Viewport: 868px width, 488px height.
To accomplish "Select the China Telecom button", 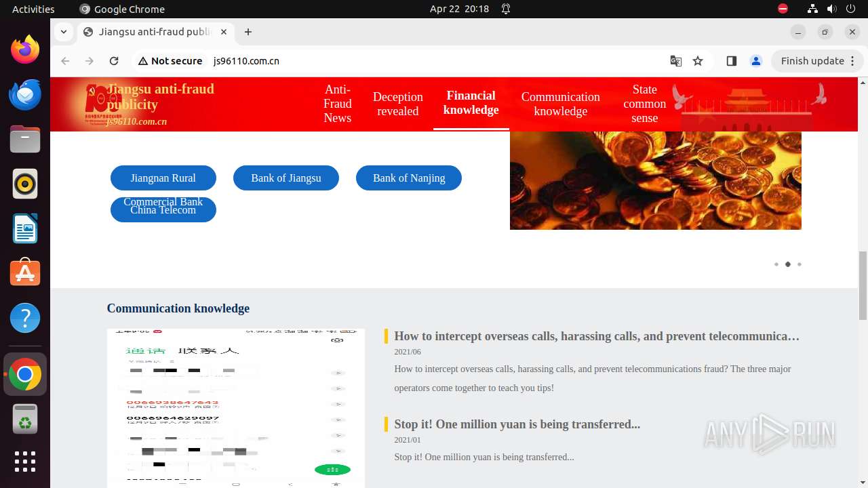I will pos(163,210).
